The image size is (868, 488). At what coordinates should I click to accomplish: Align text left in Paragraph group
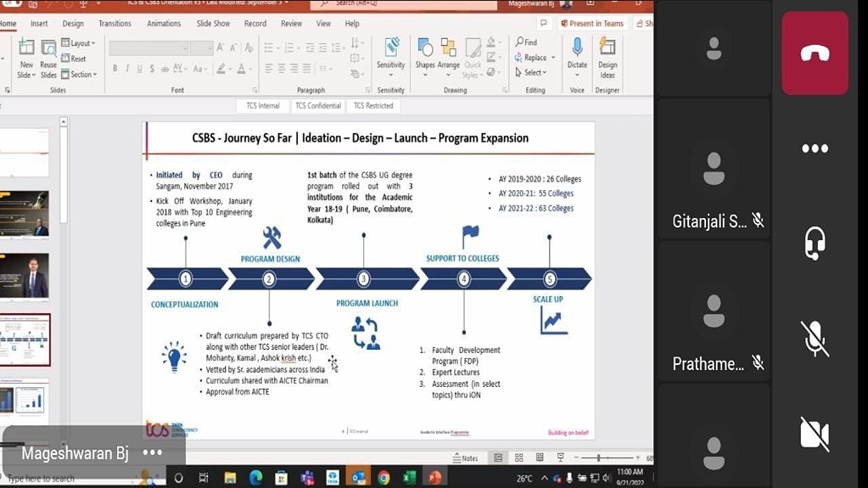pyautogui.click(x=268, y=69)
